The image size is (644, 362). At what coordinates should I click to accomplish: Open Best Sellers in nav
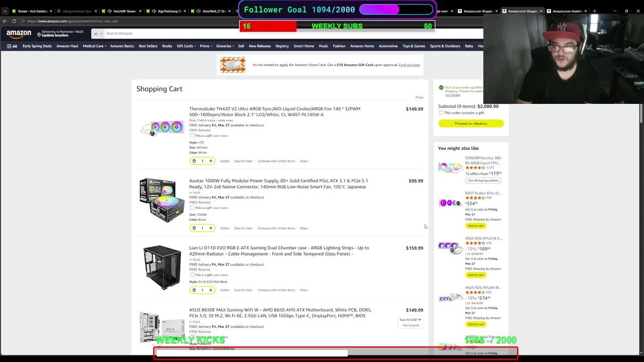coord(148,46)
